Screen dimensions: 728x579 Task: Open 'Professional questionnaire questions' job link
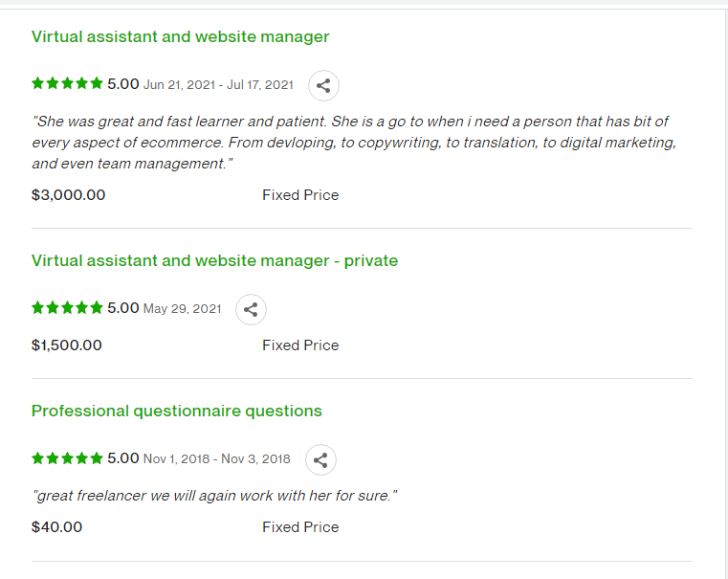pyautogui.click(x=176, y=412)
